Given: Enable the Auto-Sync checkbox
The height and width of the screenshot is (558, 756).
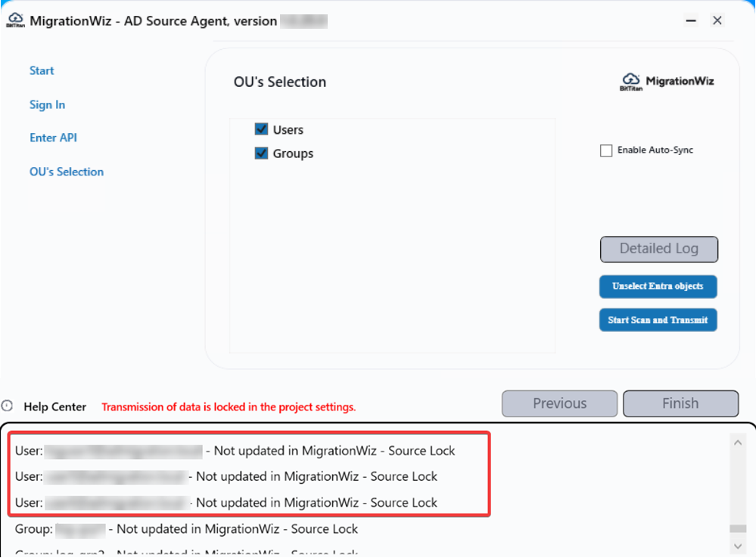Looking at the screenshot, I should [x=606, y=150].
